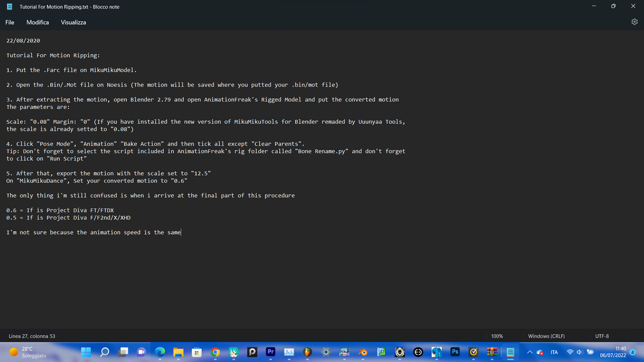Open the Visualizza menu

[73, 22]
